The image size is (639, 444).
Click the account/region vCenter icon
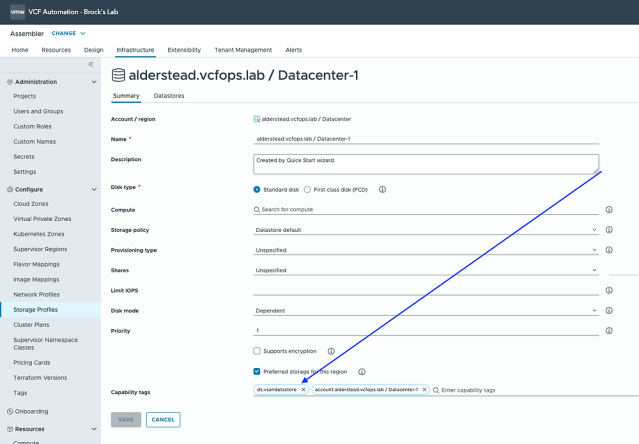(257, 119)
